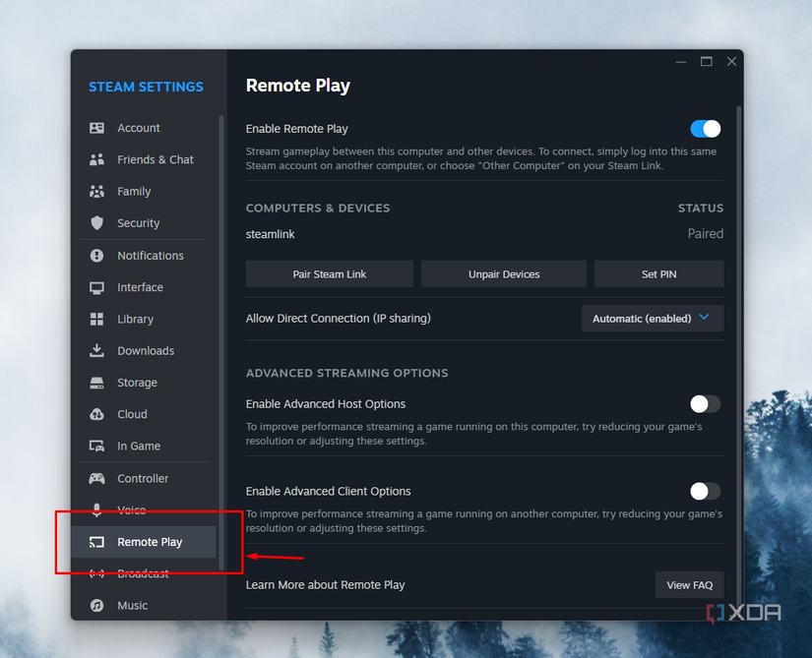Click the Cloud icon in the sidebar
The width and height of the screenshot is (812, 658).
tap(96, 414)
